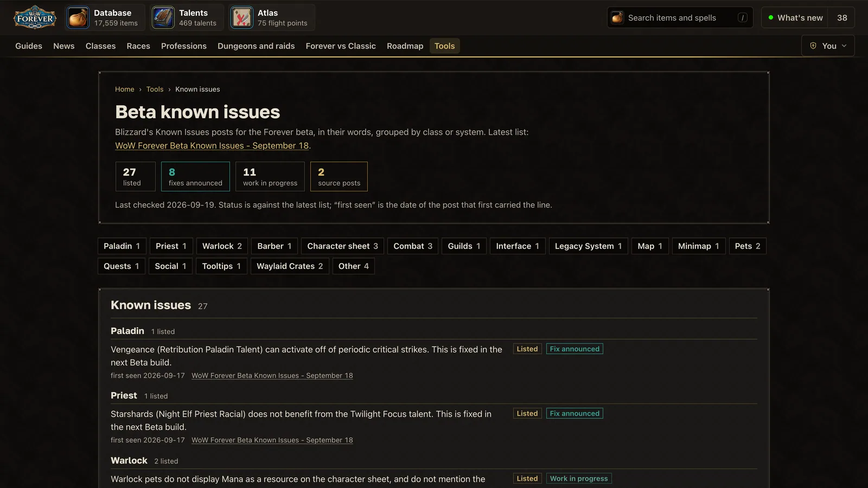The image size is (868, 488).
Task: Open the Database bag icon
Action: (x=78, y=17)
